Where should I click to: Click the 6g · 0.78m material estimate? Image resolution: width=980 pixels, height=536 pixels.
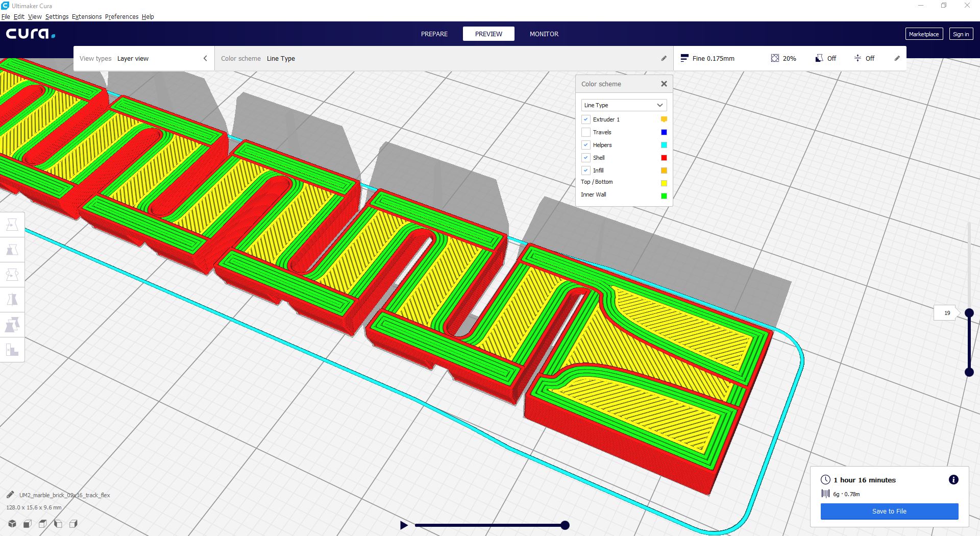(x=846, y=494)
